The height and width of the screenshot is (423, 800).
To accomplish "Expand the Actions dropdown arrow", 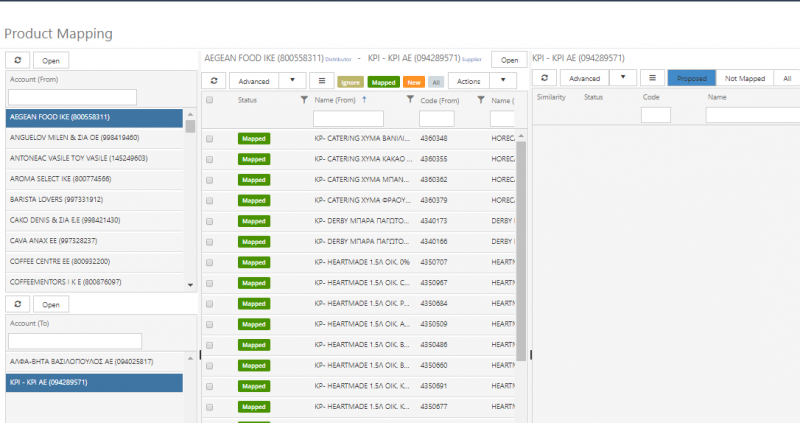I will coord(503,81).
